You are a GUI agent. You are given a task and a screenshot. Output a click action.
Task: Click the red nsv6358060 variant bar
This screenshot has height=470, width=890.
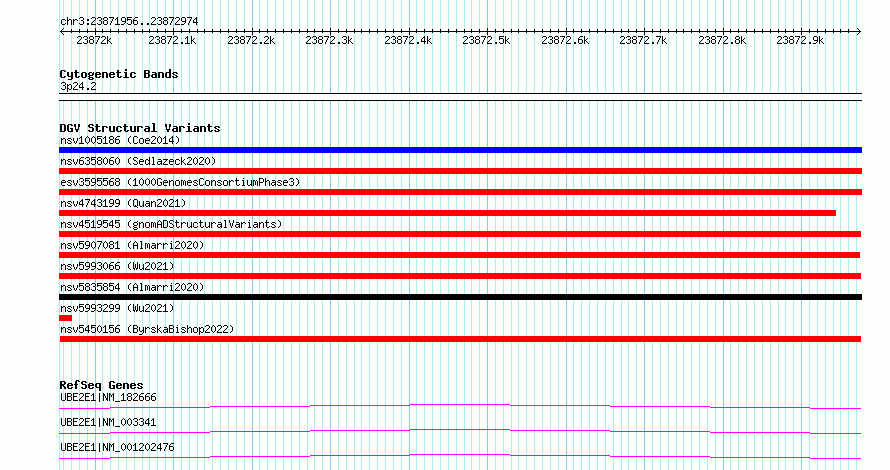pos(460,171)
